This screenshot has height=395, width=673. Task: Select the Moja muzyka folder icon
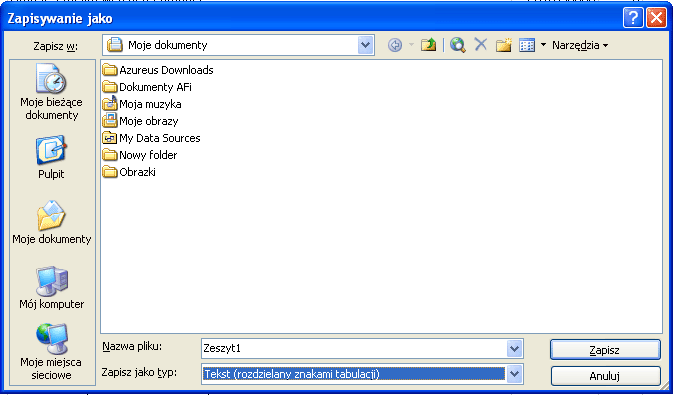click(x=110, y=103)
